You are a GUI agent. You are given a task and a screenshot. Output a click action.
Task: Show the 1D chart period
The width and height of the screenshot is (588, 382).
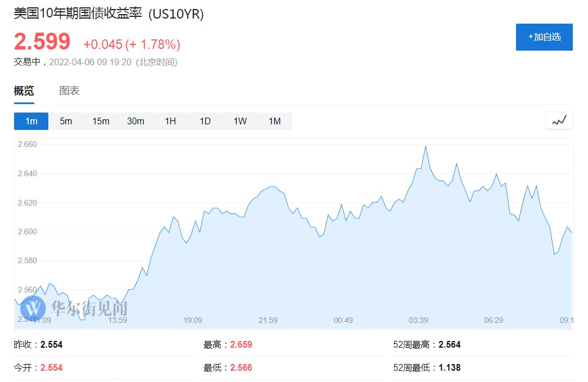(205, 121)
